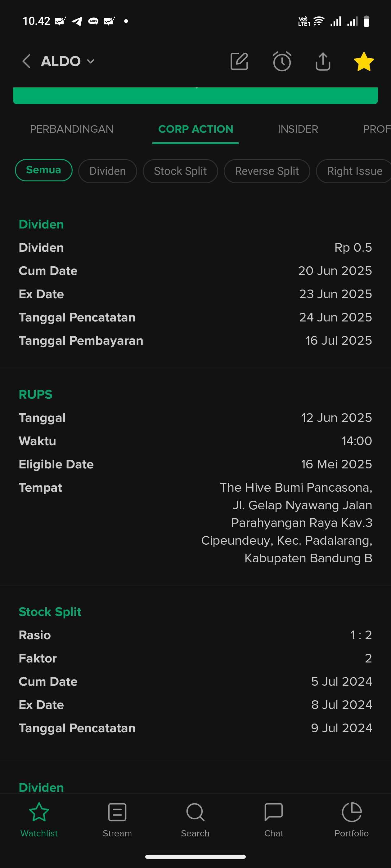Screen dimensions: 391x868
Task: Filter by Dividen chip
Action: pos(108,171)
